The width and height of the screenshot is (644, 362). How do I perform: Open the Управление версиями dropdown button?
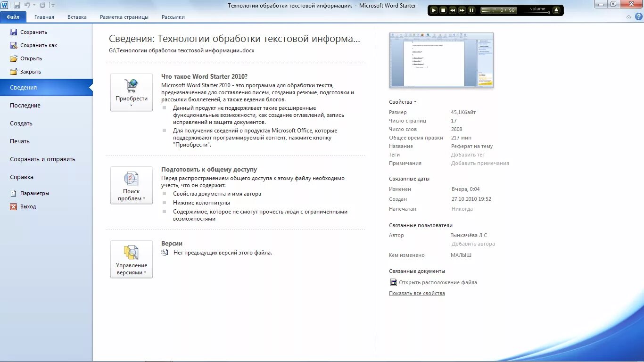[x=132, y=259]
